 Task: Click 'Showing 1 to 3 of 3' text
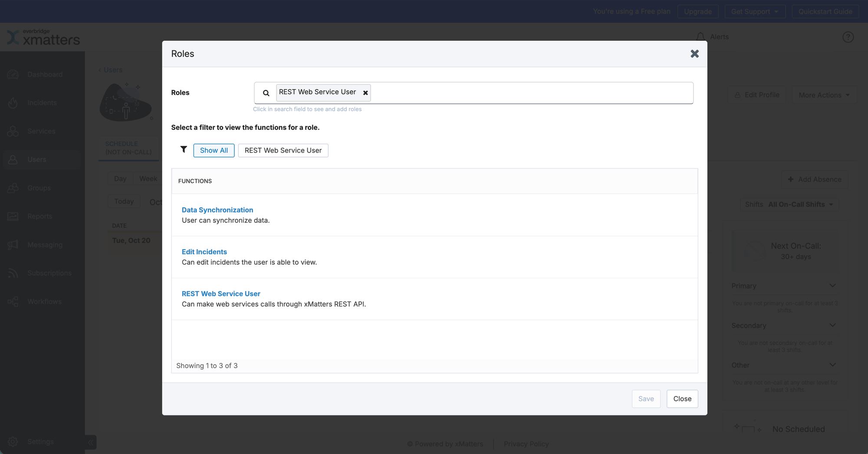(207, 366)
